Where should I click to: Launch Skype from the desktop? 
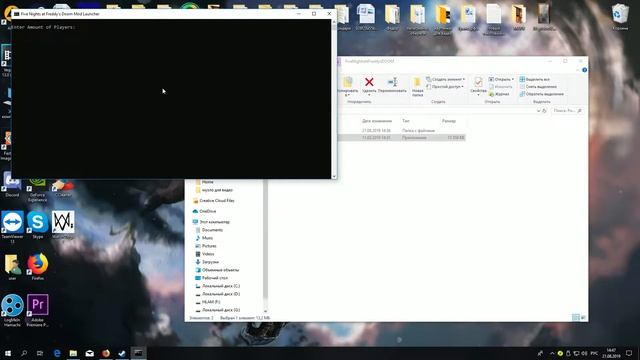(x=38, y=222)
